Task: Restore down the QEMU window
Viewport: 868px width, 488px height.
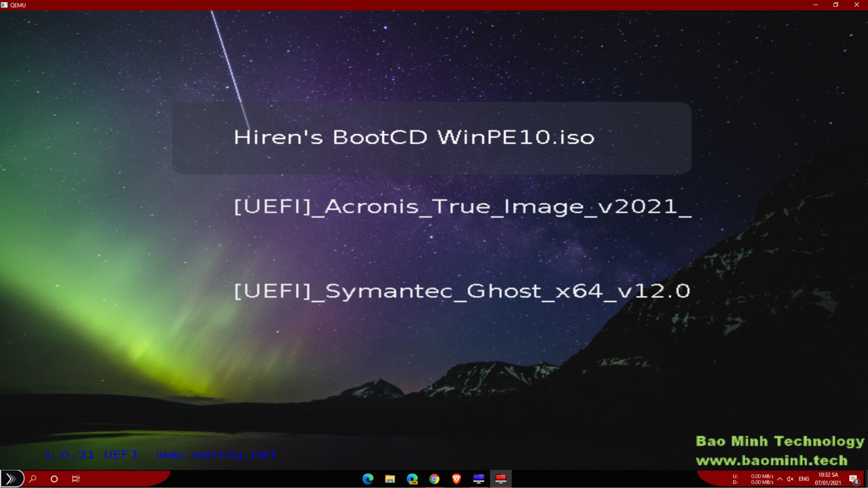Action: 836,5
